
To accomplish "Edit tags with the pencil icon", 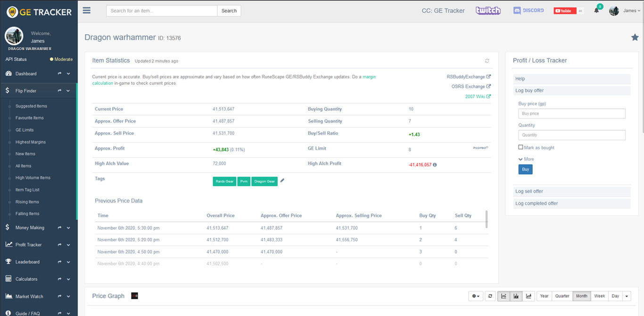I will (282, 181).
